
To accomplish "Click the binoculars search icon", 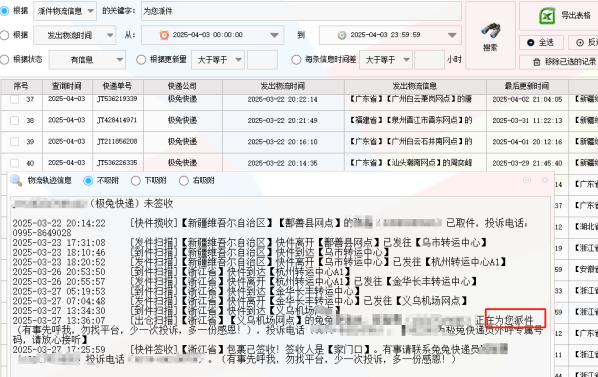I will pyautogui.click(x=490, y=31).
